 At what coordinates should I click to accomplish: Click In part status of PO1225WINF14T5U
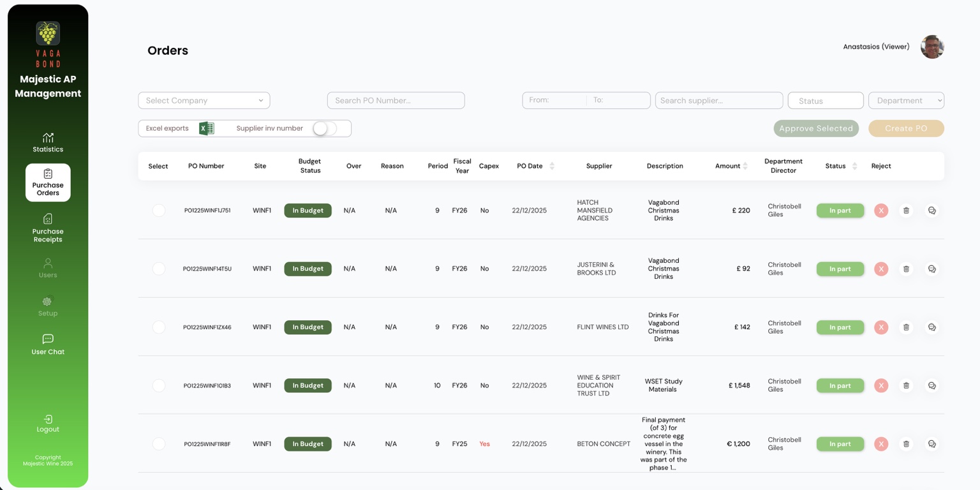tap(840, 269)
